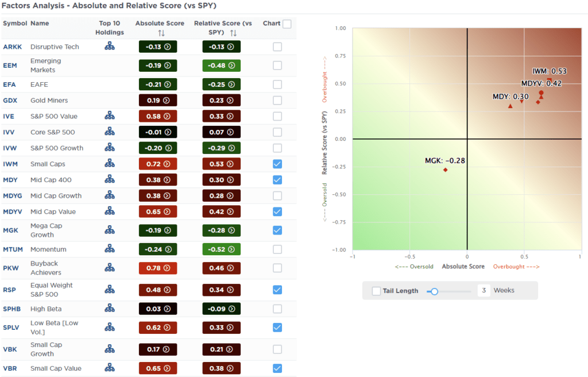Uncheck the IWM chart checkbox
The width and height of the screenshot is (588, 377).
pyautogui.click(x=277, y=164)
